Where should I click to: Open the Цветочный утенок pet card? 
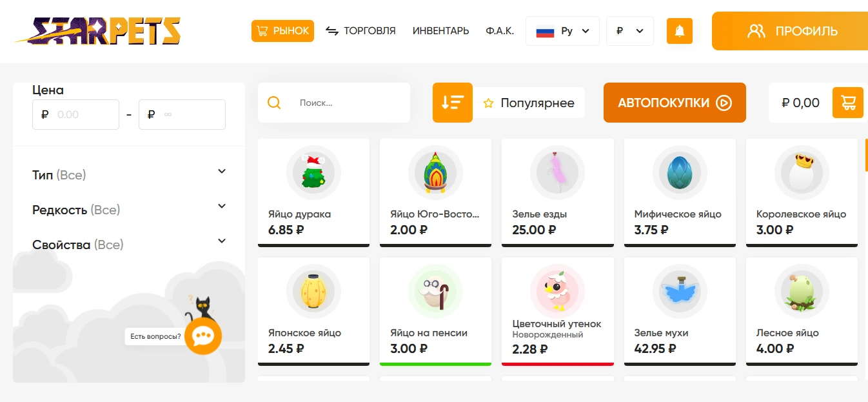(557, 312)
